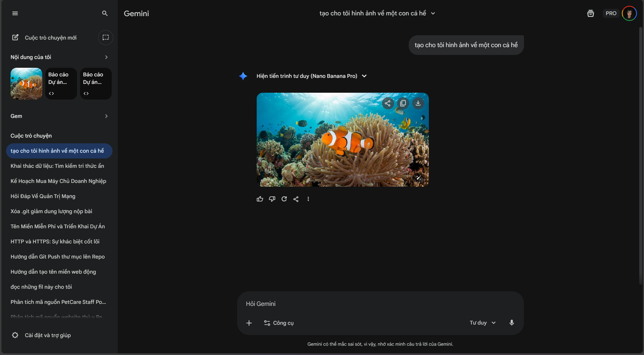The height and width of the screenshot is (355, 644).
Task: Open the conversation title dropdown
Action: (x=433, y=13)
